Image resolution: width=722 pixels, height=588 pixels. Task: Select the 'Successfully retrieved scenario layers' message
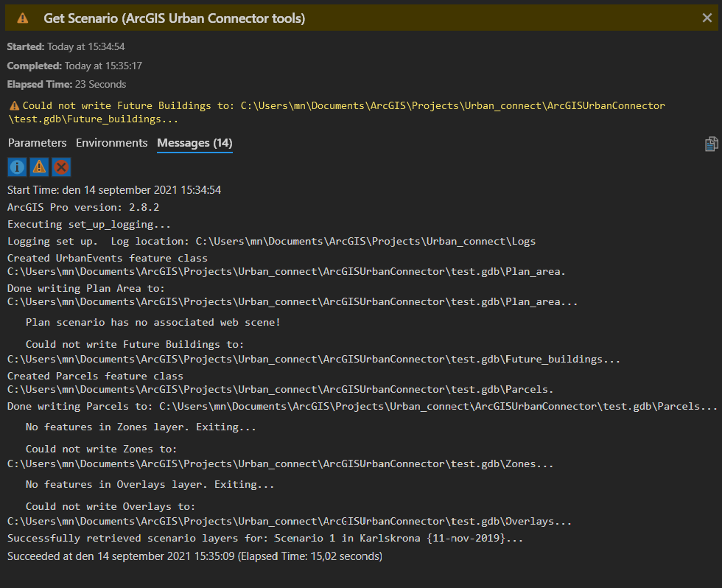264,539
